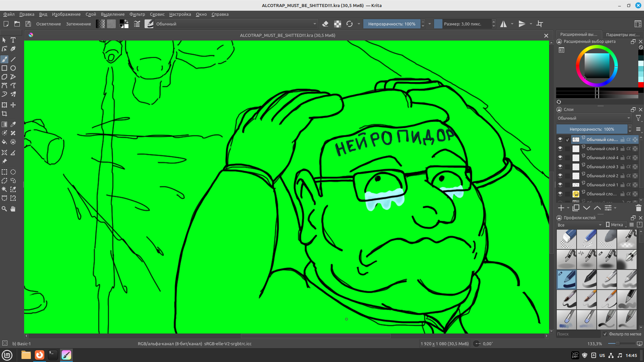This screenshot has width=644, height=362.
Task: Toggle Фильтр по метке checkbox
Action: 605,334
